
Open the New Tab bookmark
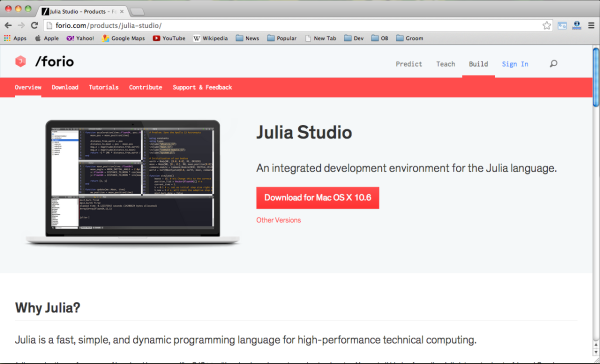(321, 38)
